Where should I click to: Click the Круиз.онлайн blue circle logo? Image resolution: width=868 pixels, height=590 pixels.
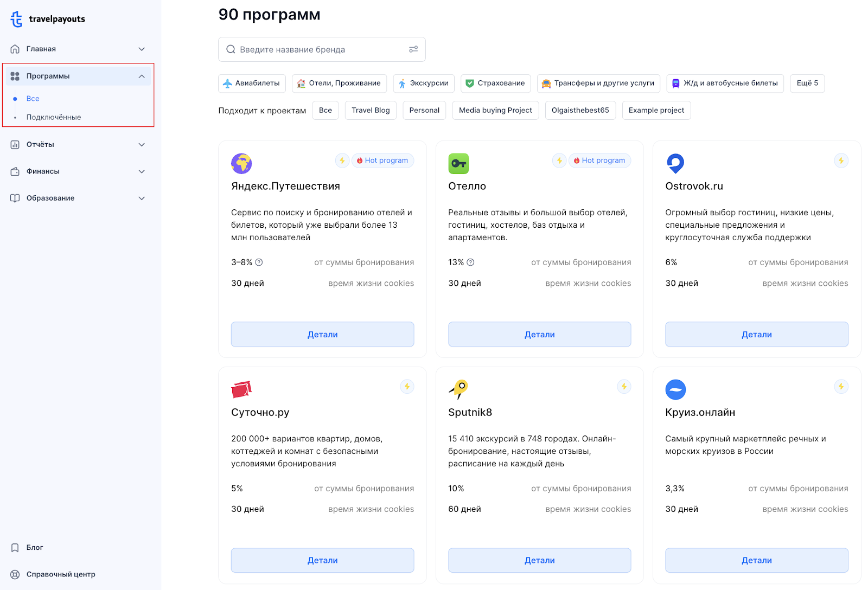(x=675, y=389)
